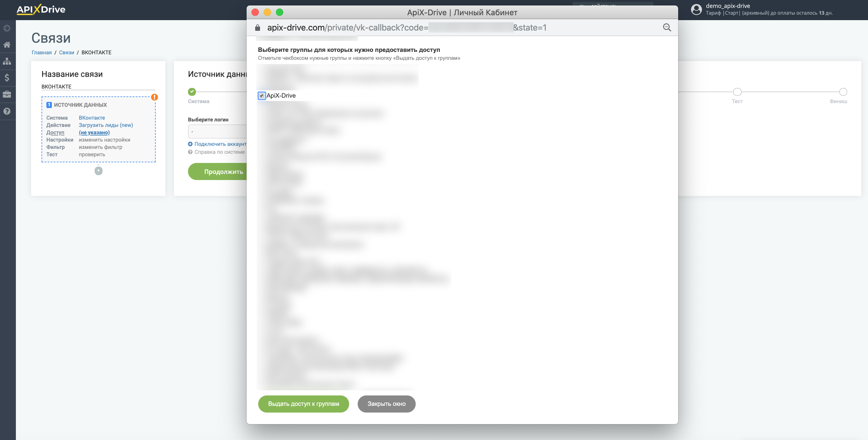Viewport: 868px width, 440px height.
Task: Open the billing dollar icon in sidebar
Action: click(7, 78)
